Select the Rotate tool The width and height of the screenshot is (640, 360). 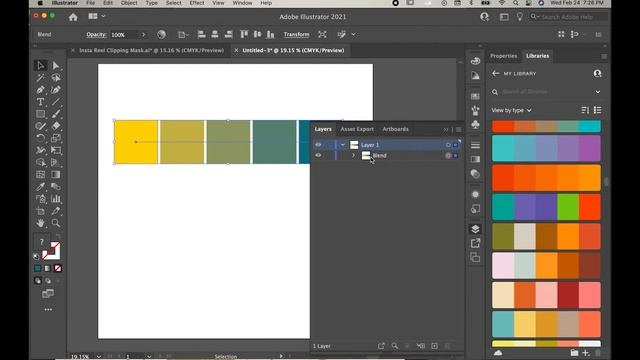(x=40, y=138)
